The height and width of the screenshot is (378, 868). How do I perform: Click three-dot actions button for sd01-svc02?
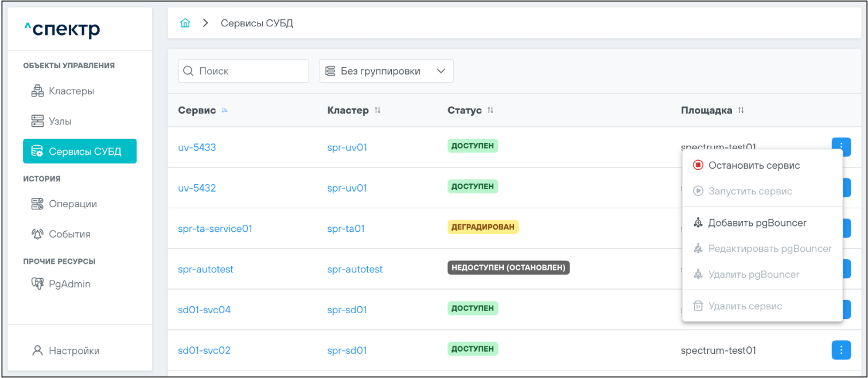click(x=840, y=350)
